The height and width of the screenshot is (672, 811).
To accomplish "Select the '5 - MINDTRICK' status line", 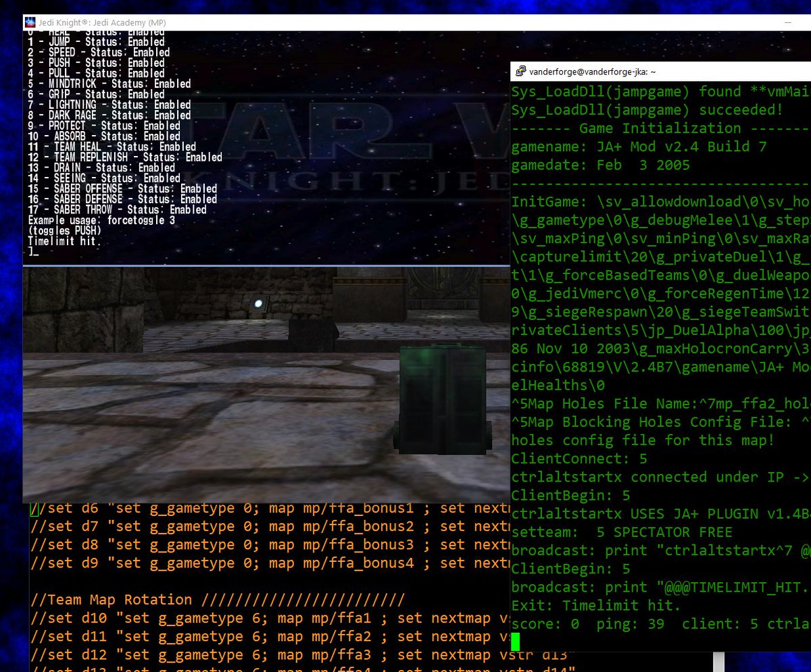I will tap(109, 84).
